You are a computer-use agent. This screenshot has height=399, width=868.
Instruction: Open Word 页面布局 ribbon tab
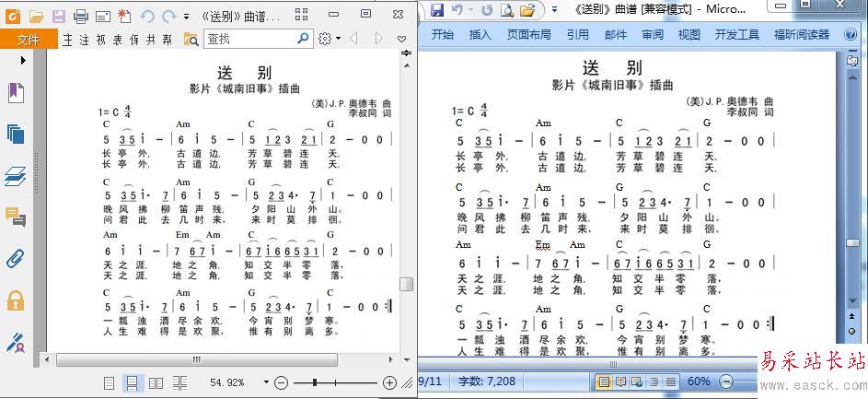tap(528, 35)
